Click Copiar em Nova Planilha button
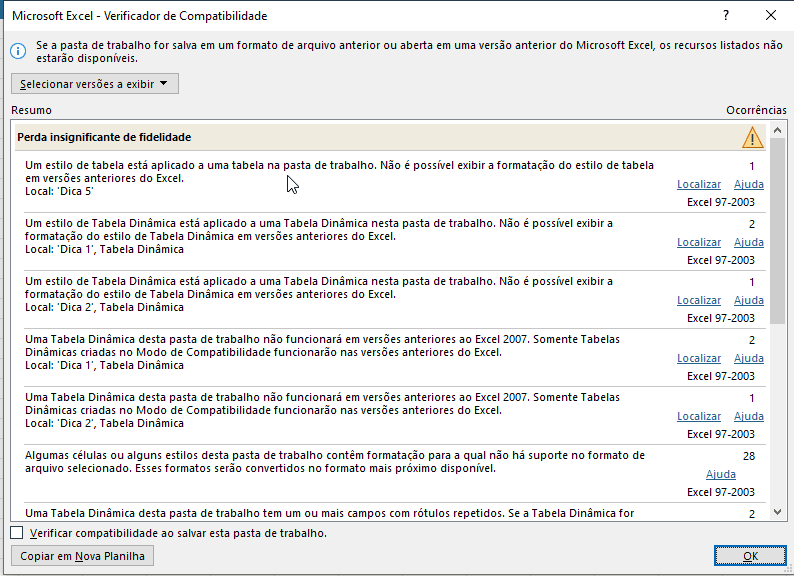Viewport: 794px width, 576px height. coord(82,556)
